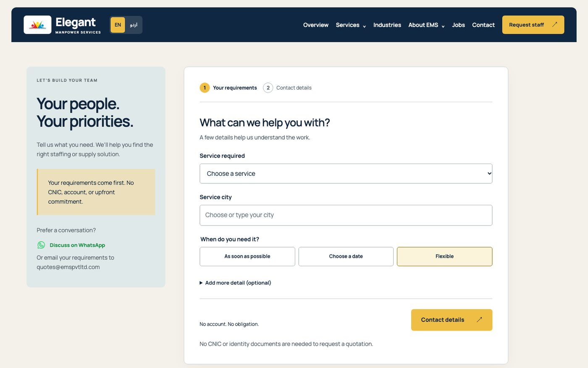Go to Industries in the navigation
The height and width of the screenshot is (368, 588).
[x=387, y=25]
